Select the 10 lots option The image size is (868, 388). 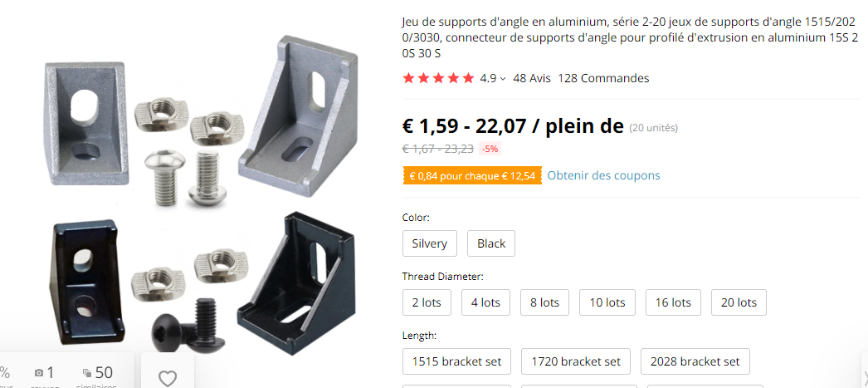[607, 302]
